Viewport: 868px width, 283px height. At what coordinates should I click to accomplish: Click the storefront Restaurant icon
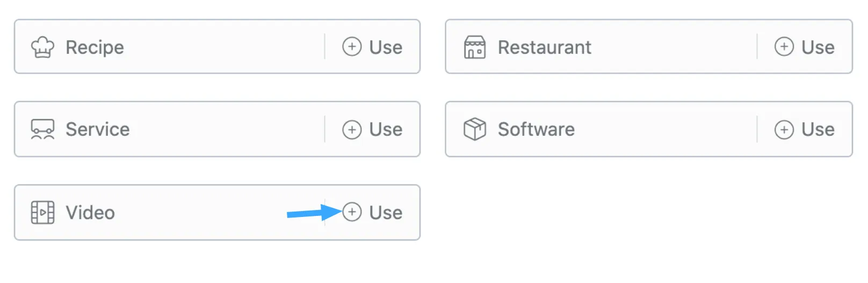click(474, 47)
